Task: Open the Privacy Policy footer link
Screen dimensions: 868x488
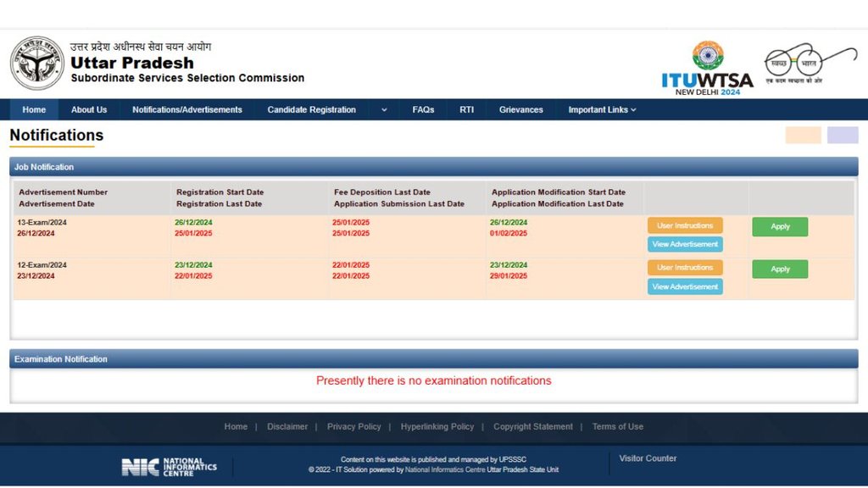Action: [x=353, y=426]
